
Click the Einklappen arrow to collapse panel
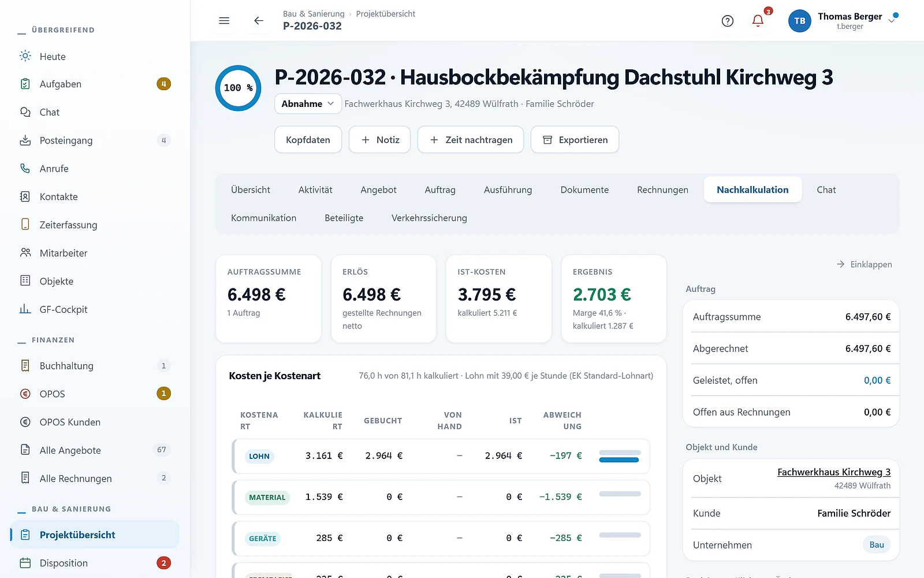tap(864, 264)
